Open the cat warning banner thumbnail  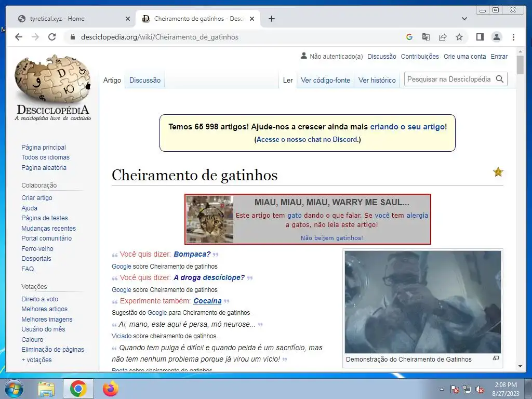point(210,219)
